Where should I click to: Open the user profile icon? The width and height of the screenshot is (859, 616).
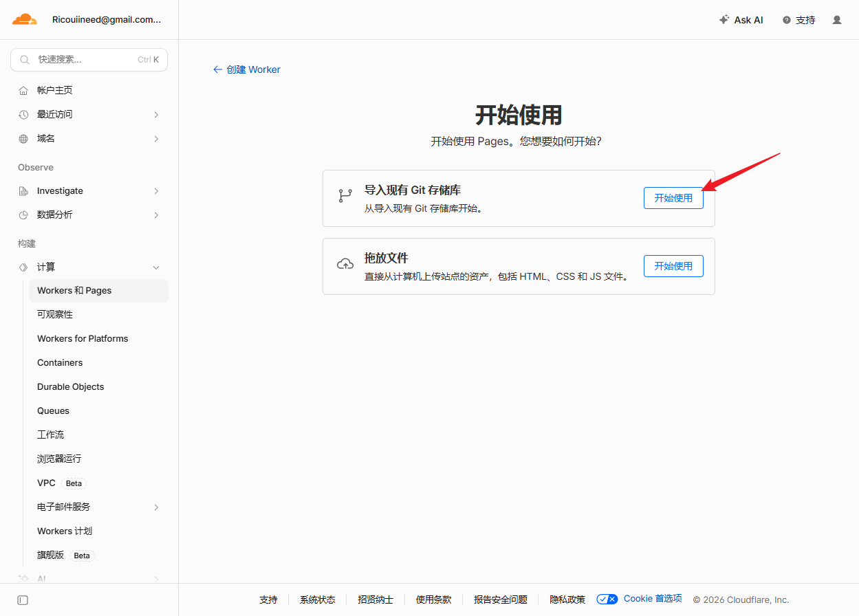pos(837,20)
